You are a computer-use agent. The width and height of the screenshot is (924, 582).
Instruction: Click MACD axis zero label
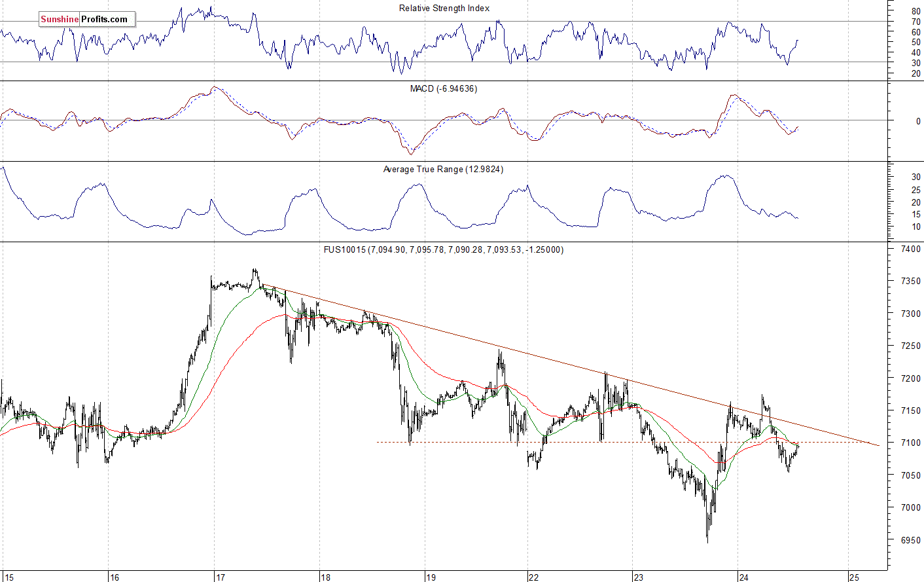tap(918, 122)
